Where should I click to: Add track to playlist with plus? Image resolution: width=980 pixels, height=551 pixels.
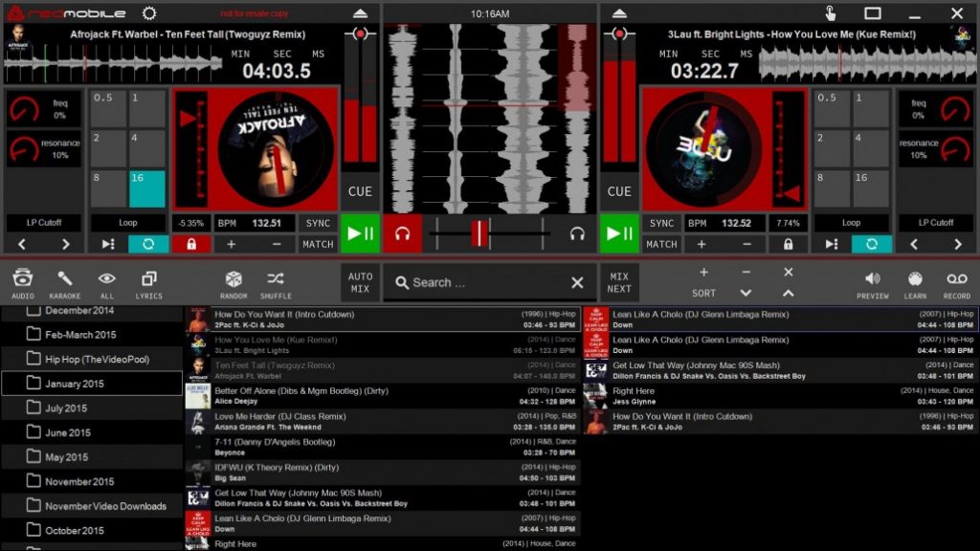(x=703, y=273)
